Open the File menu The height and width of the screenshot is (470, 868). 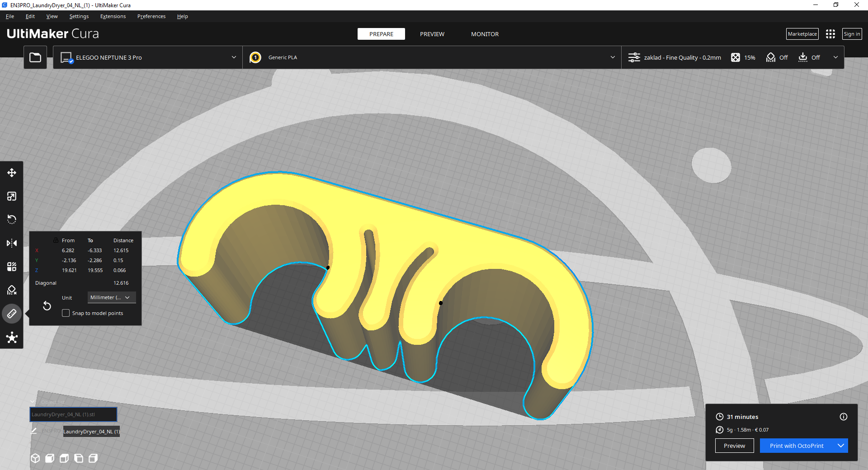tap(10, 16)
